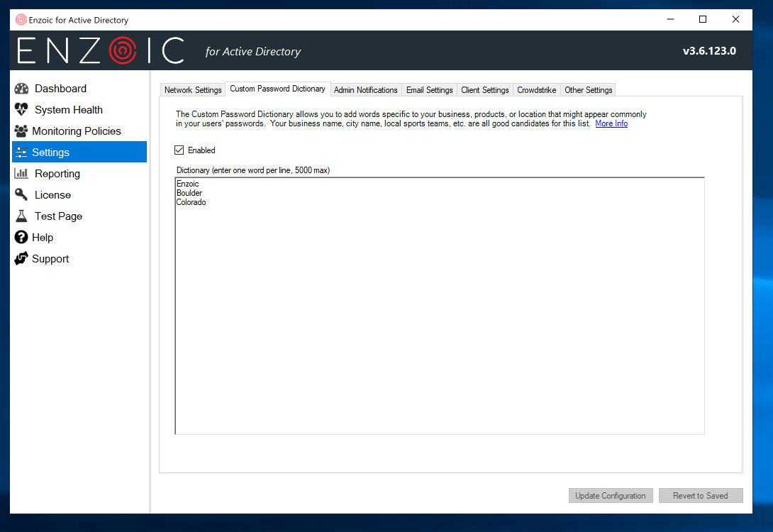Open the Crowdstrike tab
The height and width of the screenshot is (532, 773).
pyautogui.click(x=536, y=90)
